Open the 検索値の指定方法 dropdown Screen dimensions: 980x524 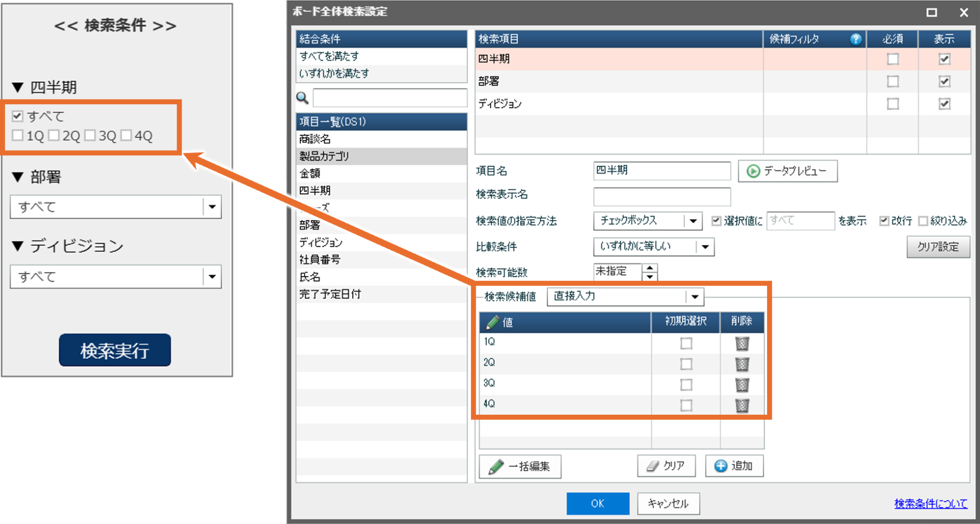tap(693, 221)
